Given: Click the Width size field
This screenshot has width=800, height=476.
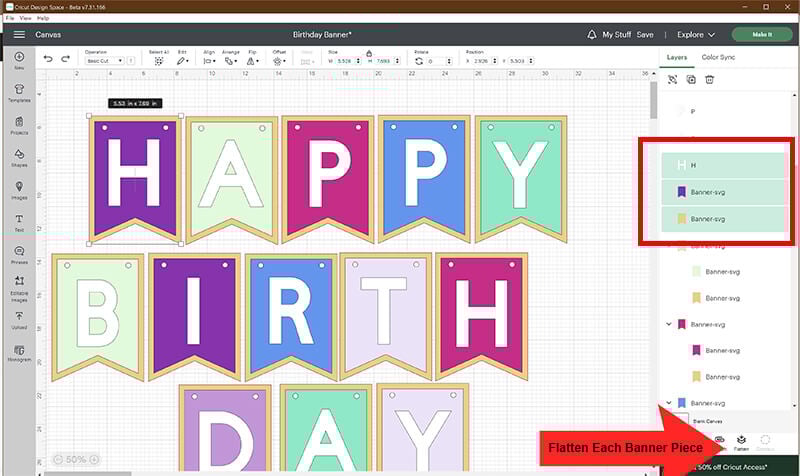Looking at the screenshot, I should (x=347, y=61).
